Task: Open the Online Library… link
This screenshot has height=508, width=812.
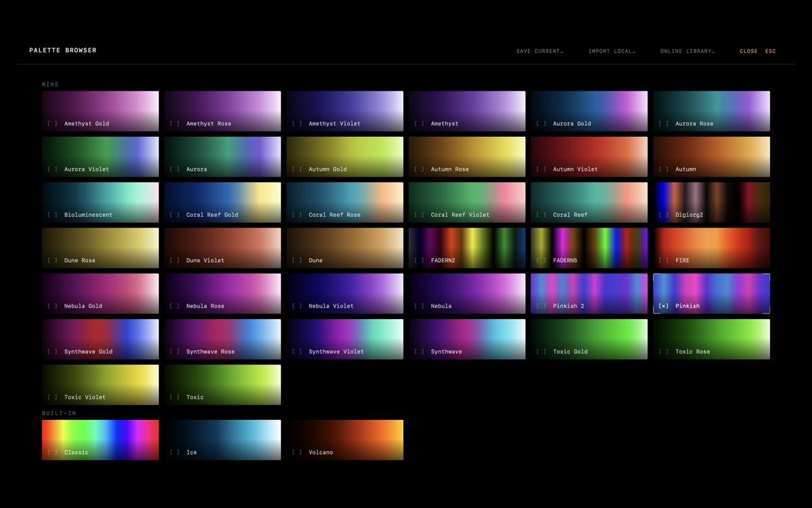Action: coord(687,51)
